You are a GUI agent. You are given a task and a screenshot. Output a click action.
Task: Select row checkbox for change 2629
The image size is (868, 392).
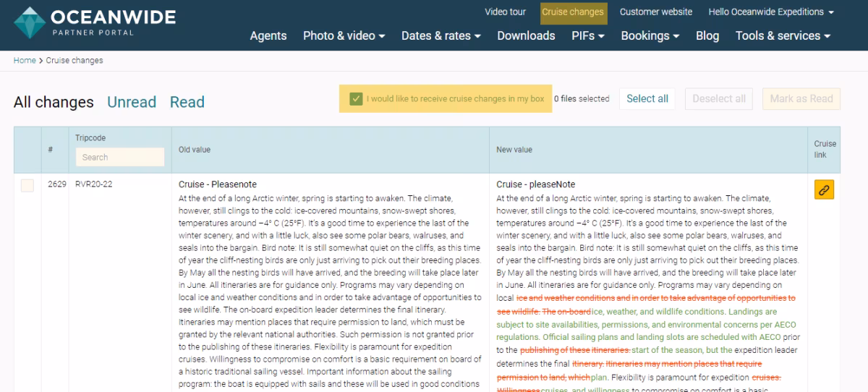tap(27, 185)
